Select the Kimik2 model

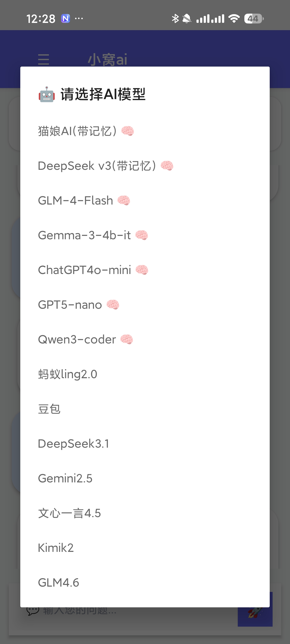[x=56, y=548]
